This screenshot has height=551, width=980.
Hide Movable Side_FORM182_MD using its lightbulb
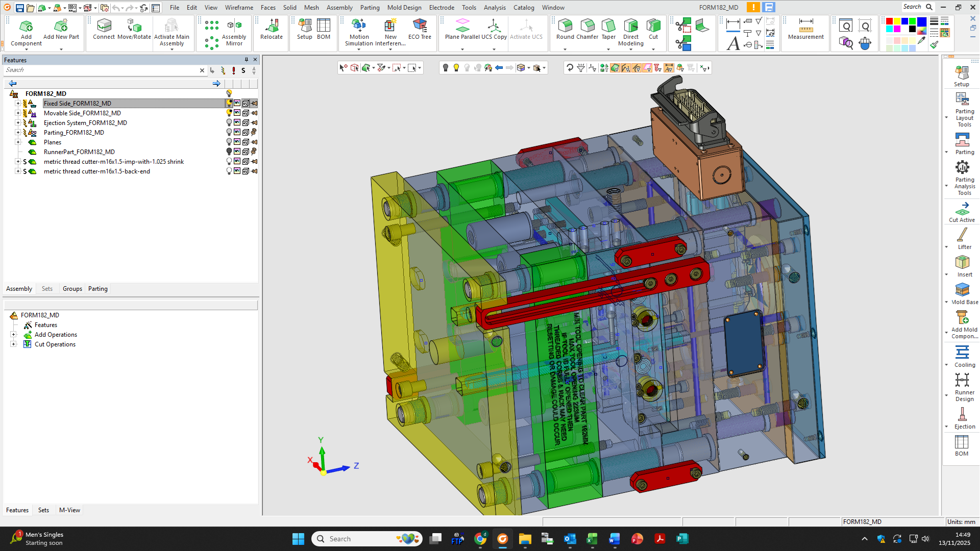229,113
